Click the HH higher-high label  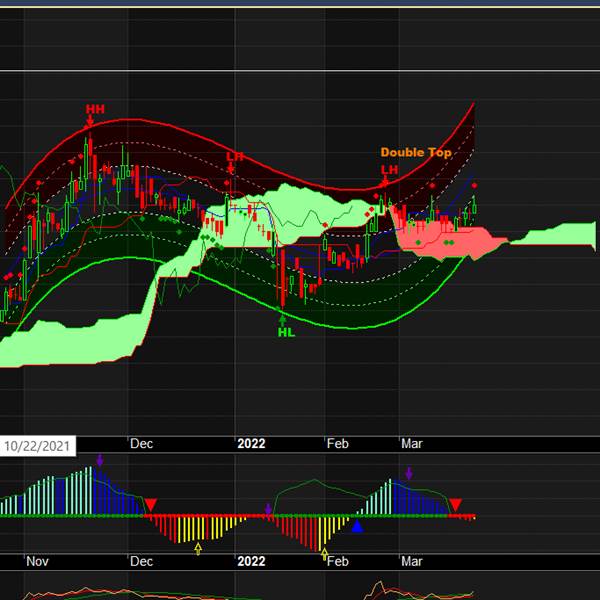coord(95,109)
